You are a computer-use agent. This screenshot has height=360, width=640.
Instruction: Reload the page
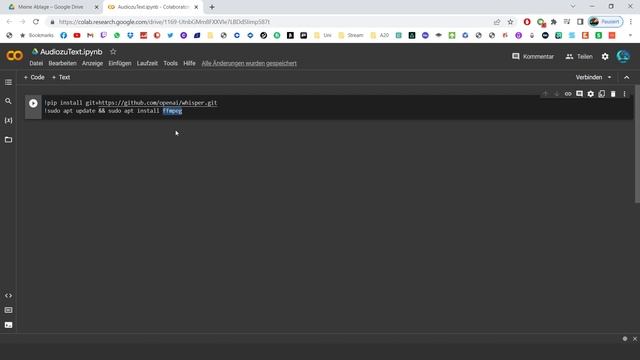tap(36, 22)
